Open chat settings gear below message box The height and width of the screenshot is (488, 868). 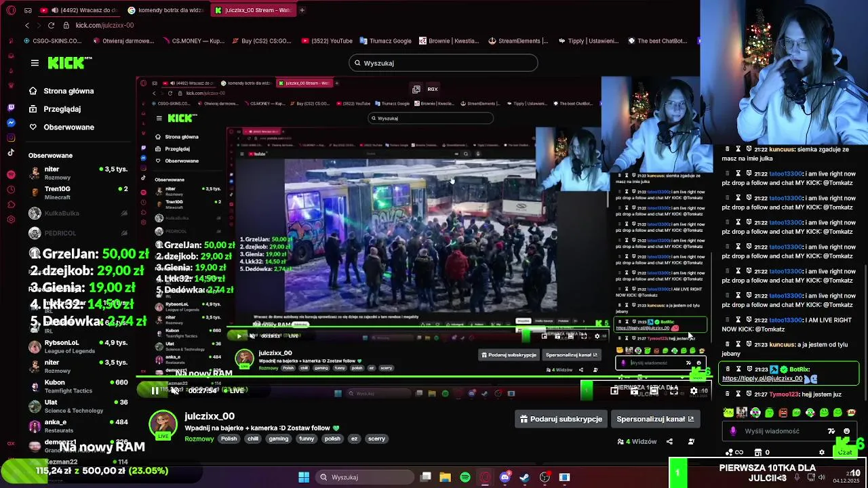pyautogui.click(x=822, y=452)
